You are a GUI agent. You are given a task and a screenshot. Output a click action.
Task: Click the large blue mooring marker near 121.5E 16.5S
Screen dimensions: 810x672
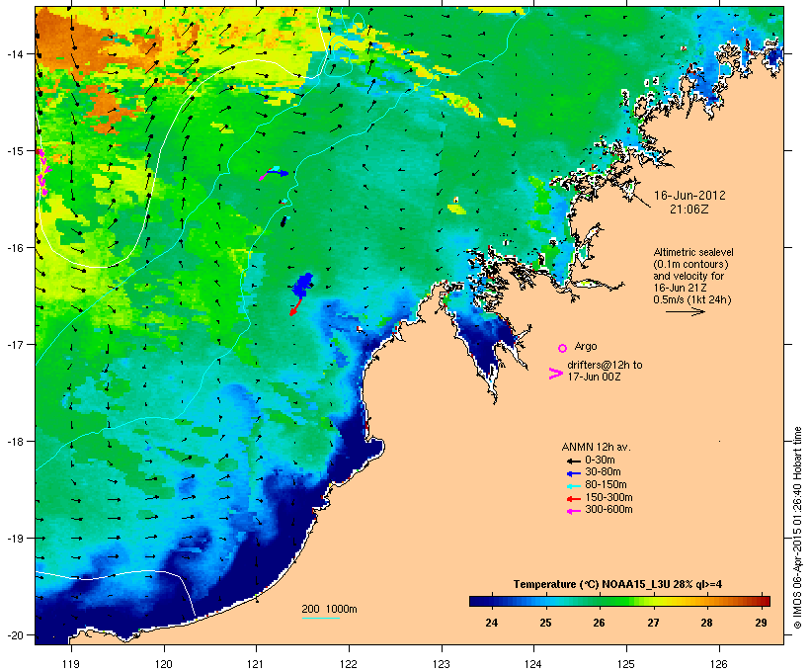pos(302,285)
